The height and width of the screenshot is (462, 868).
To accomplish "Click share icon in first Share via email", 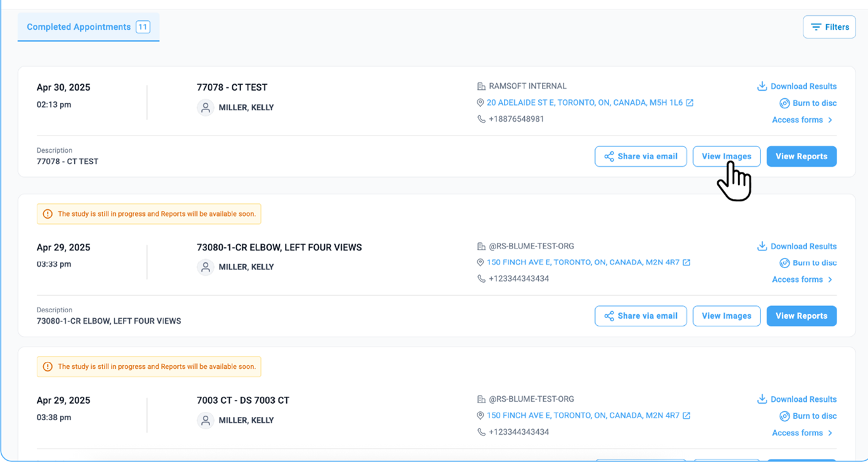I will tap(608, 157).
